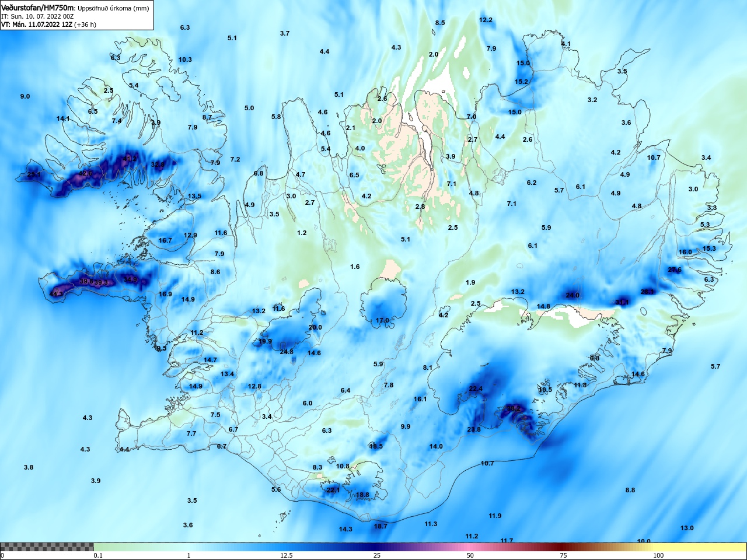
Task: Click the 75 label on the color scale
Action: click(563, 555)
